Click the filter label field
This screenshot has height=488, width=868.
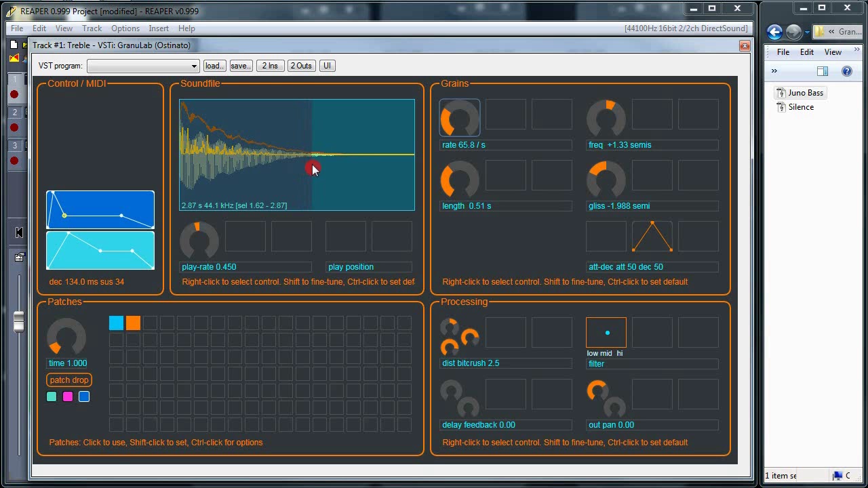(652, 364)
